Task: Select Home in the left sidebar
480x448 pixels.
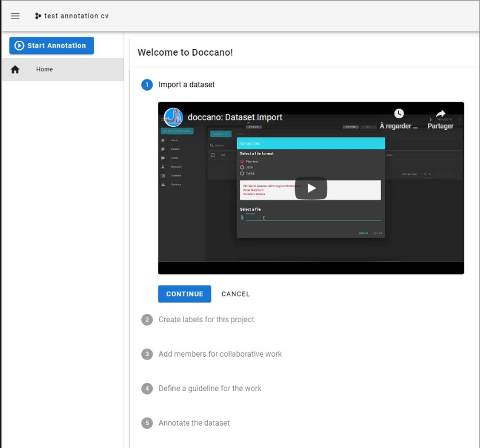Action: [x=44, y=69]
